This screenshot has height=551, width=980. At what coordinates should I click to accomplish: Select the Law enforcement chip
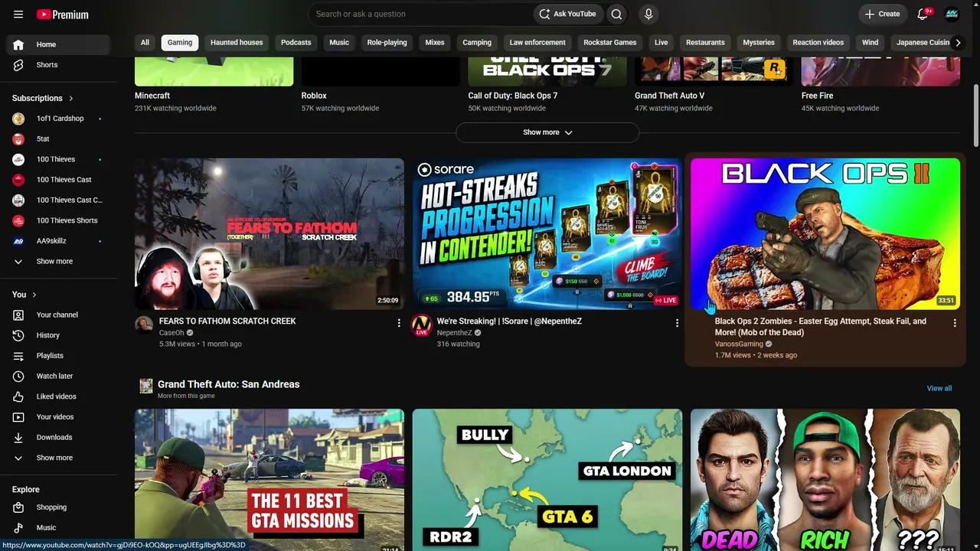537,43
